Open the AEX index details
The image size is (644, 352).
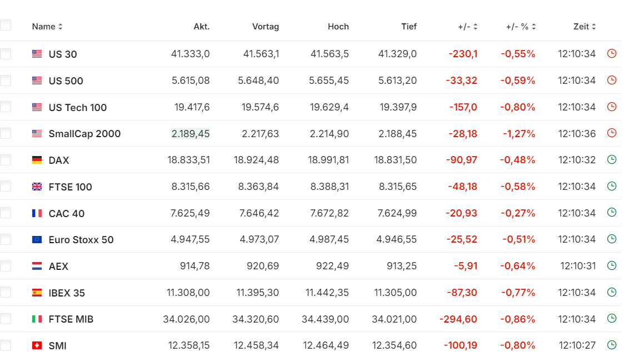tap(58, 266)
